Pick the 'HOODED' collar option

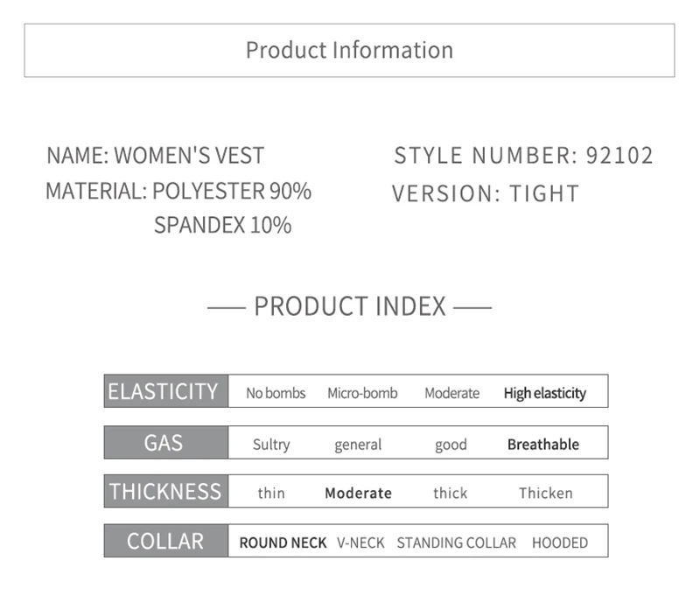560,543
